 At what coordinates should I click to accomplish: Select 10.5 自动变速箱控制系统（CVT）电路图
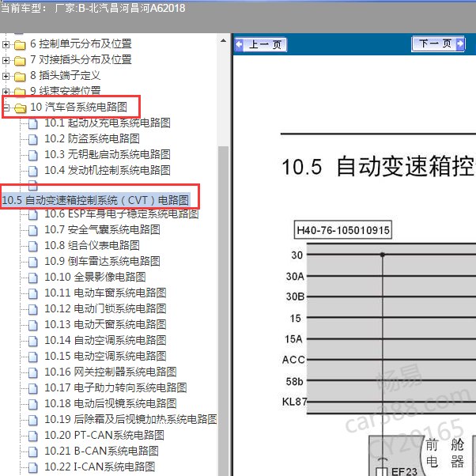click(96, 200)
